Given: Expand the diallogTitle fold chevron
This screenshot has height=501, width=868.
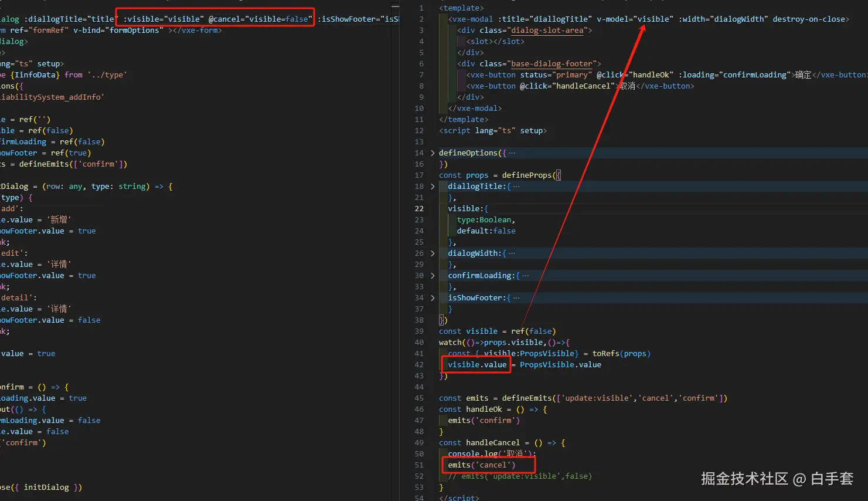Looking at the screenshot, I should pyautogui.click(x=433, y=187).
